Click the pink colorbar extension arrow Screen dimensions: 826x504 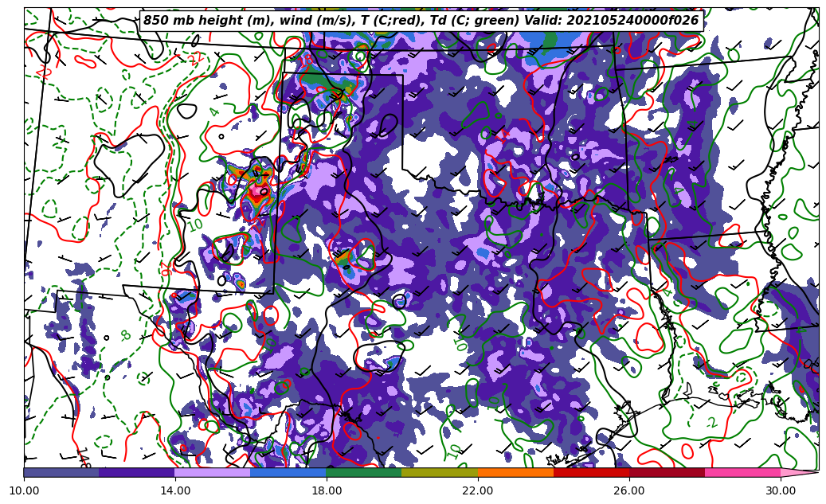click(x=799, y=473)
